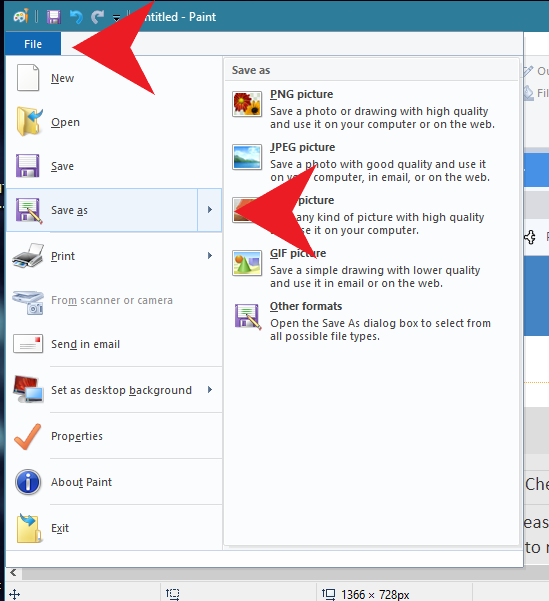This screenshot has width=549, height=601.
Task: Click the orange checkmark Properties icon
Action: click(28, 436)
